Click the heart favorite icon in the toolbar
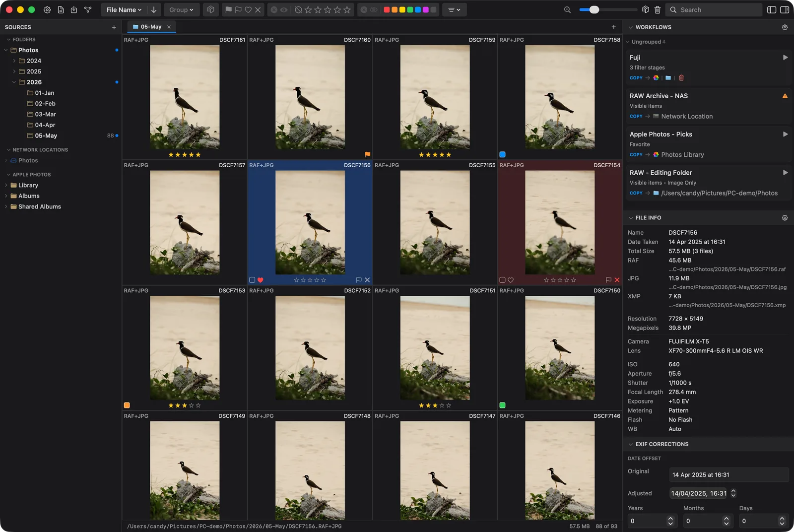The height and width of the screenshot is (532, 794). [248, 10]
